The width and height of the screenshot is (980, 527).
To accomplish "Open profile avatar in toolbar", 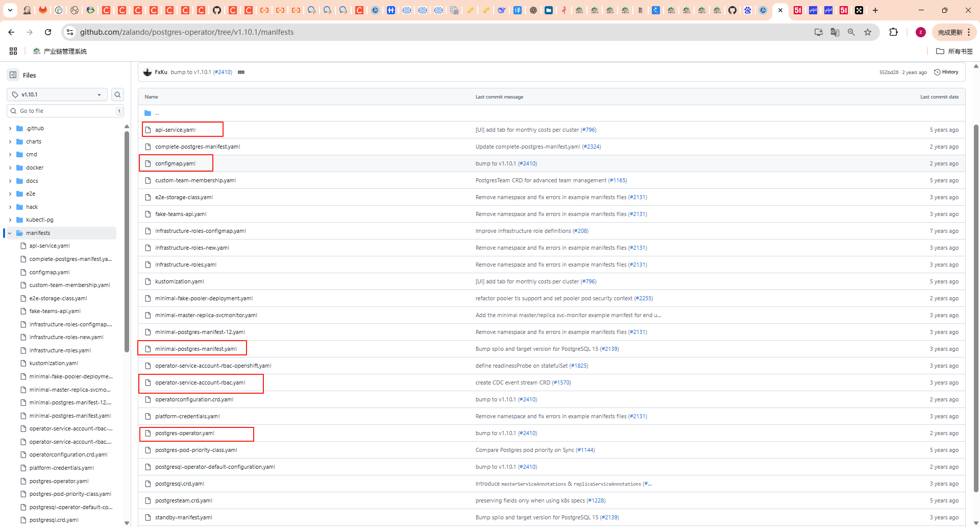I will (x=921, y=32).
